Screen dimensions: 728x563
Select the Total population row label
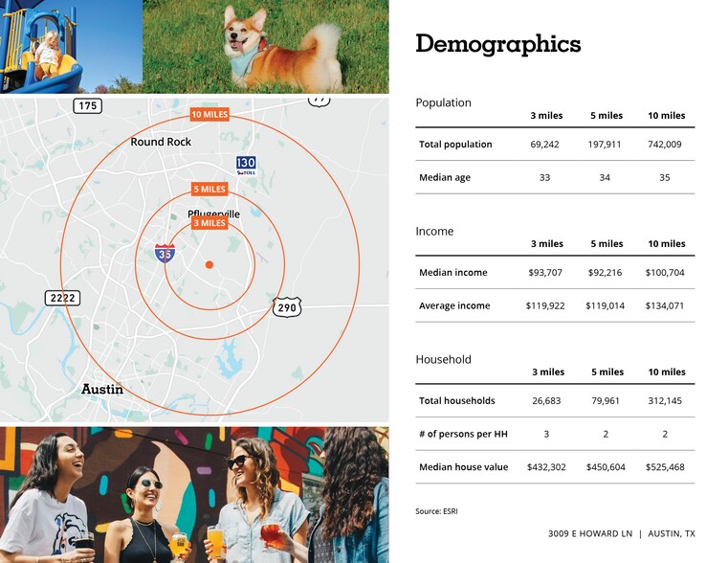[x=455, y=145]
